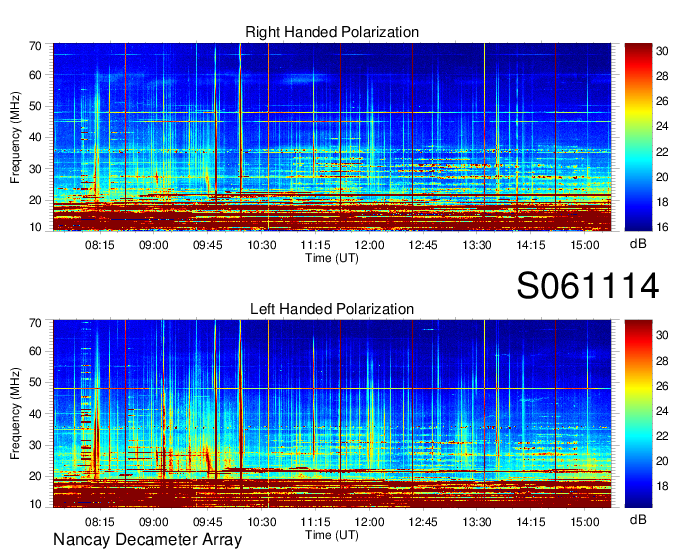Click 11:15 time tick under Right Handed plot
The width and height of the screenshot is (680, 552).
click(x=315, y=245)
